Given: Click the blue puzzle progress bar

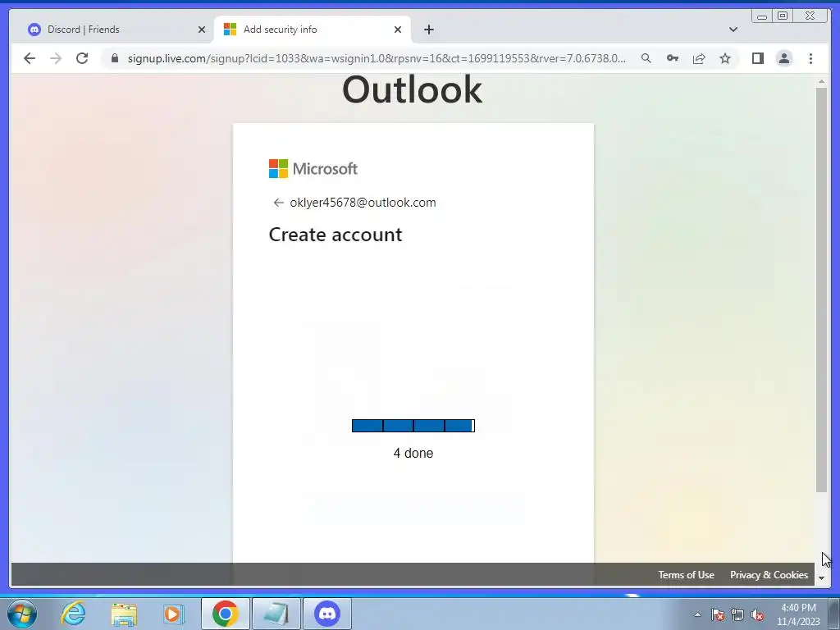Looking at the screenshot, I should (x=413, y=426).
